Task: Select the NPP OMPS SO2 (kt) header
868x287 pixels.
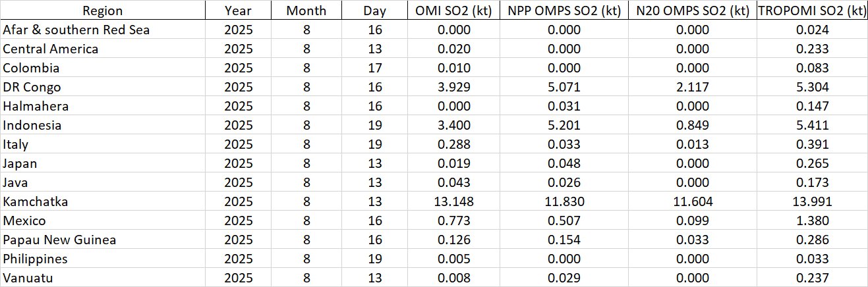Action: (x=560, y=11)
